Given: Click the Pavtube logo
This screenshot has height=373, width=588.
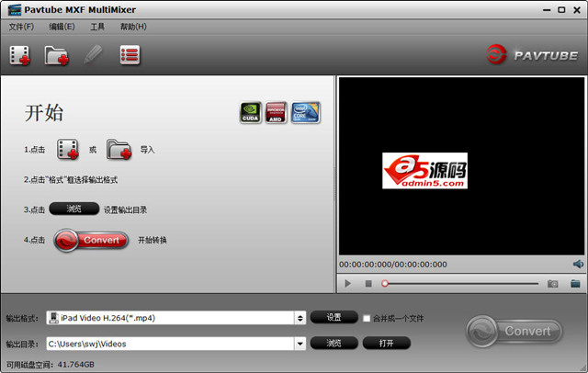Looking at the screenshot, I should (x=532, y=55).
